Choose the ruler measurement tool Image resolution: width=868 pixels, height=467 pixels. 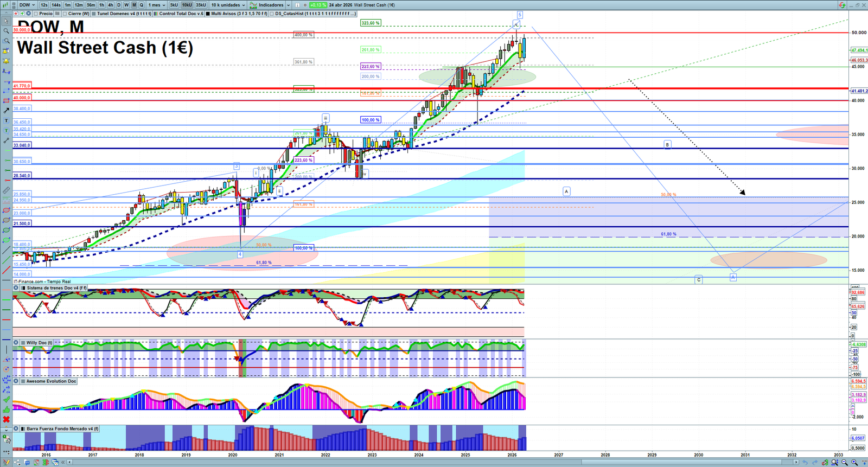click(6, 190)
